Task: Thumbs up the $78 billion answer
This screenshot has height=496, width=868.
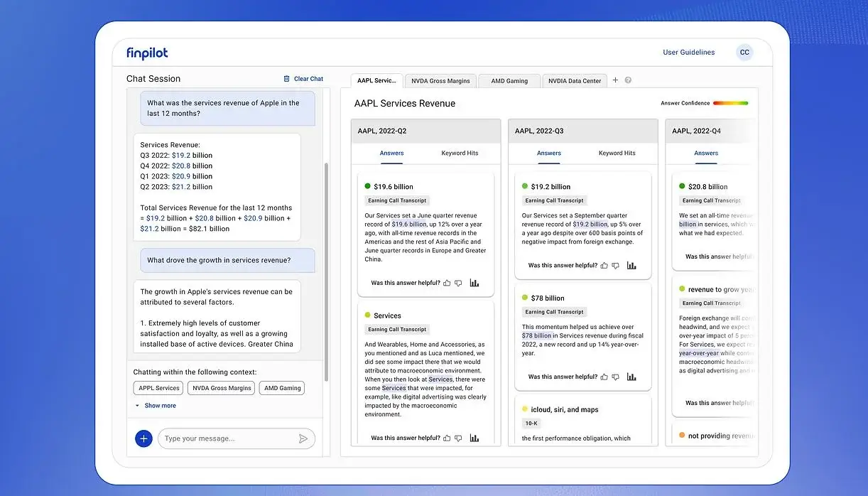Action: (x=604, y=377)
